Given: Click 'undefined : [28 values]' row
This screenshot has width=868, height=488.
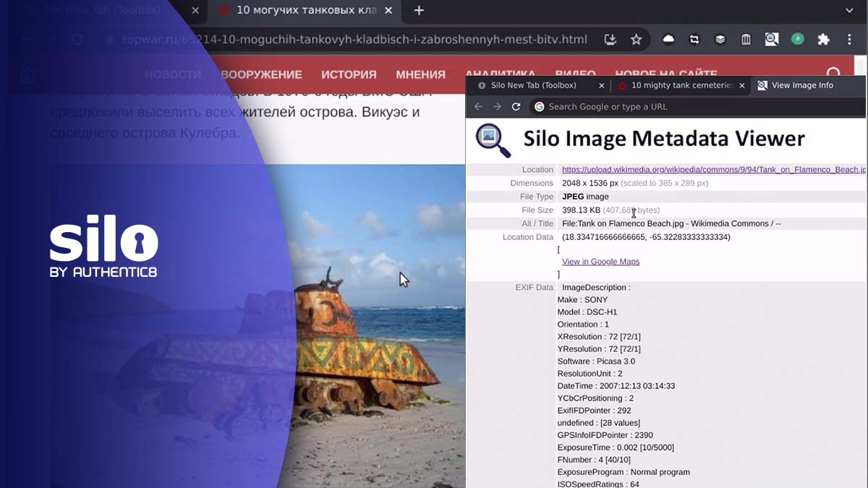Looking at the screenshot, I should pos(599,423).
